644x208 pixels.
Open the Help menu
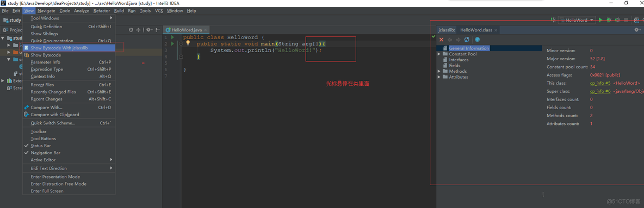pos(191,11)
